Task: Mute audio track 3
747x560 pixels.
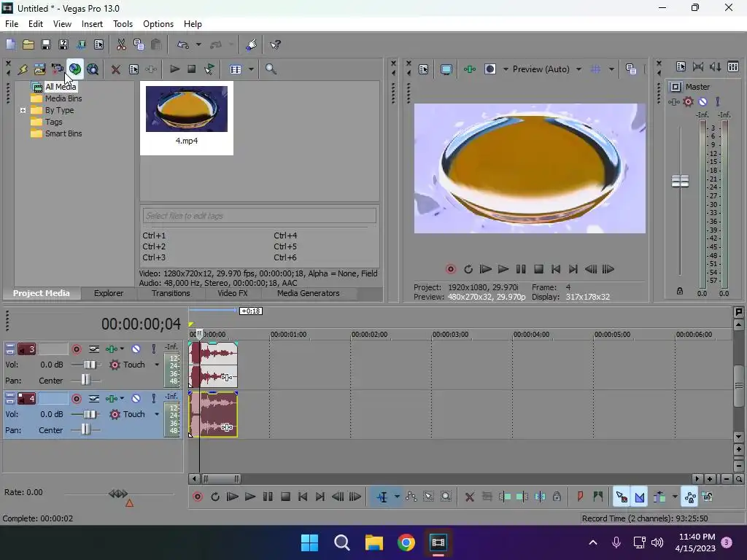Action: tap(136, 349)
